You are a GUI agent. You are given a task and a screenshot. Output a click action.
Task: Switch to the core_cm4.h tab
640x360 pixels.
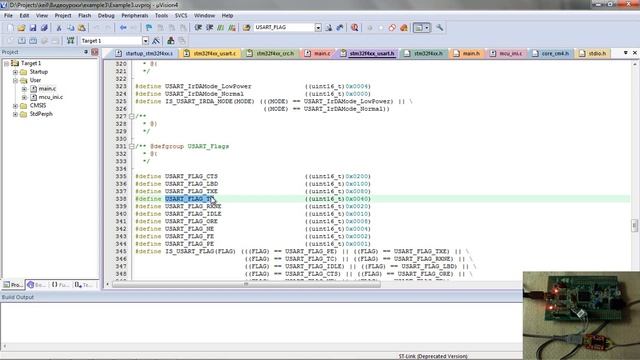pos(551,53)
